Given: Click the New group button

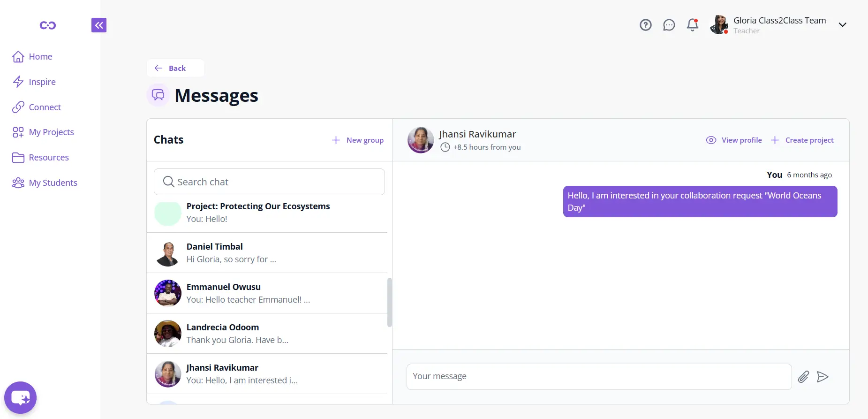Looking at the screenshot, I should (x=358, y=140).
